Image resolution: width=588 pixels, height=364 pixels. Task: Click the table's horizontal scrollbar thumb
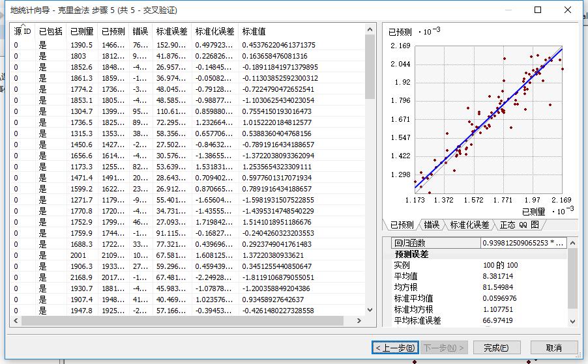[x=183, y=320]
